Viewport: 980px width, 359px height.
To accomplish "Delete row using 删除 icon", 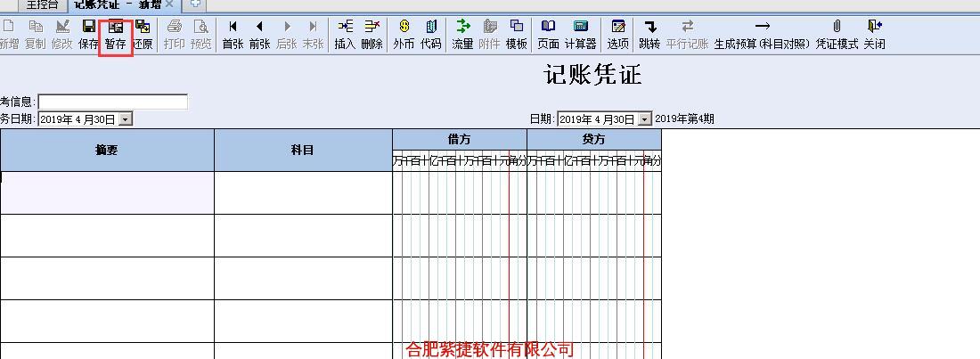I will click(x=372, y=34).
